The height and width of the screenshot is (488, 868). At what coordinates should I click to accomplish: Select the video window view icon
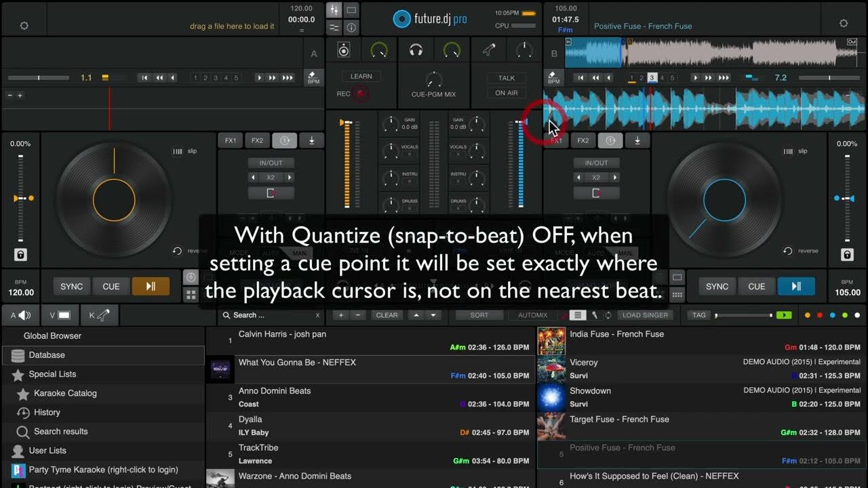click(351, 10)
